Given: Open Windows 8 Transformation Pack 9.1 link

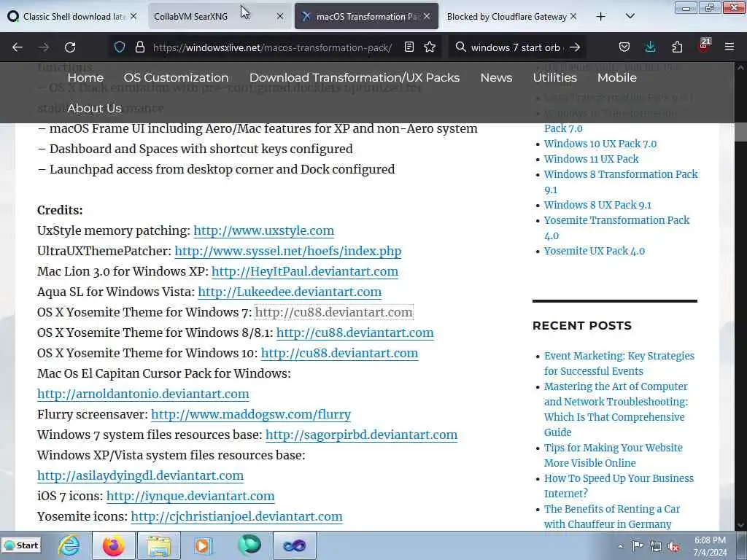Looking at the screenshot, I should point(621,182).
